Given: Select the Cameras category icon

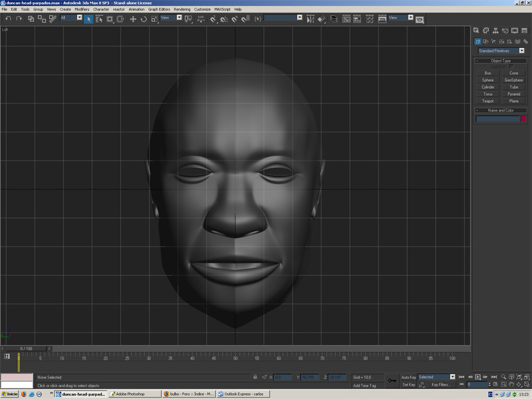Looking at the screenshot, I should [501, 41].
